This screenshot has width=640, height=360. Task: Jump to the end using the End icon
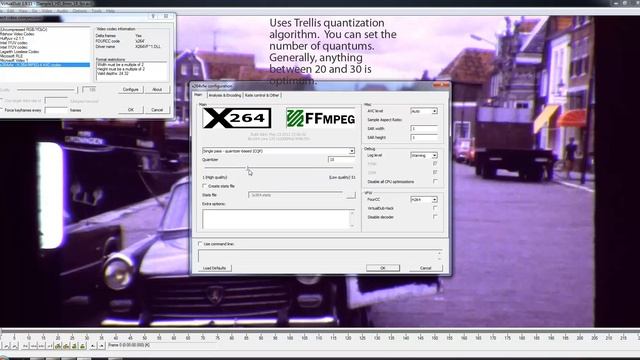(49, 346)
